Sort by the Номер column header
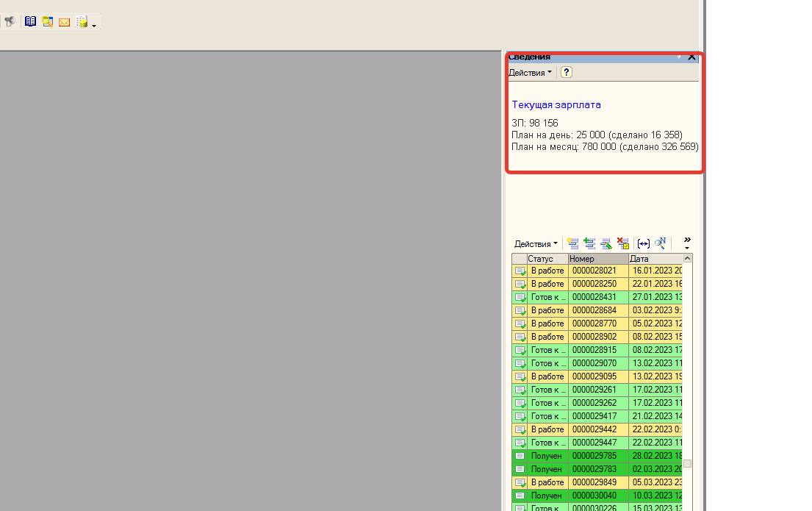 coord(598,259)
